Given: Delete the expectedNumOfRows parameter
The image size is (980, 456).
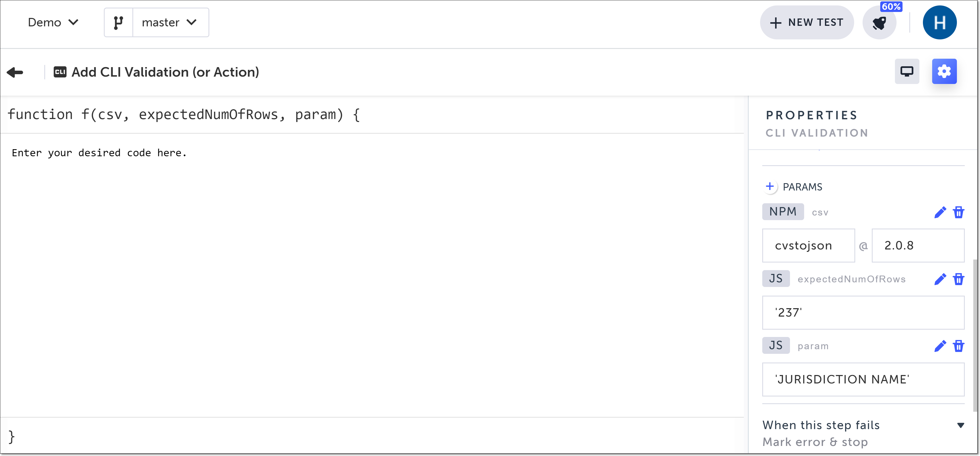Looking at the screenshot, I should click(x=958, y=279).
